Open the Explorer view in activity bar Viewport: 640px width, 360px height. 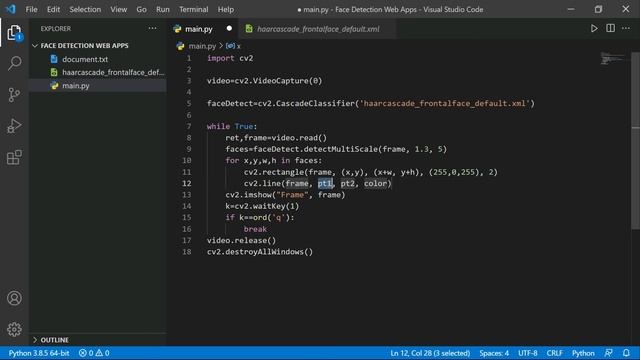[14, 33]
